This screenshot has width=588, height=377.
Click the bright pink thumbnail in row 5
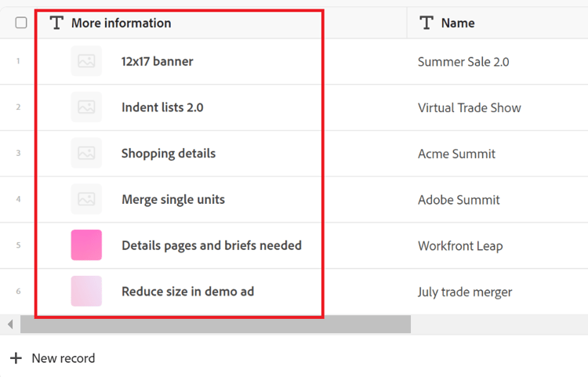tap(86, 245)
